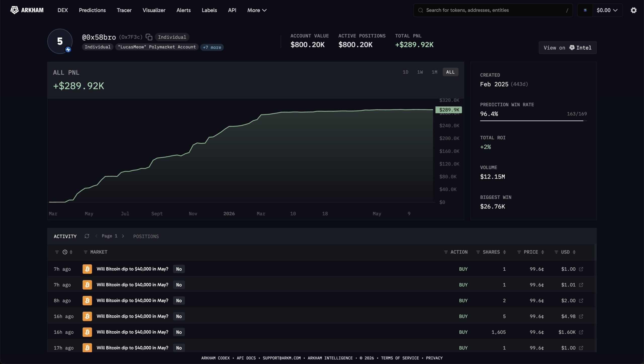The width and height of the screenshot is (644, 364).
Task: Click the magnifier icon in the search bar
Action: tap(420, 10)
